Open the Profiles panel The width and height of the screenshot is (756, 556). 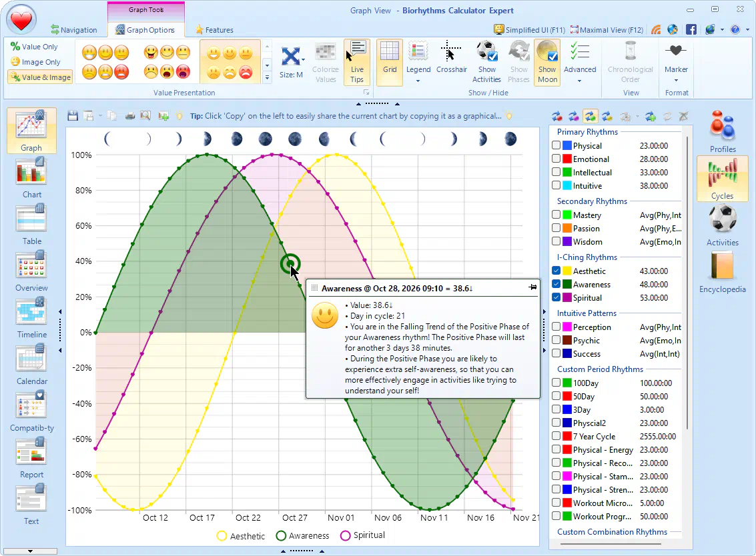coord(722,131)
